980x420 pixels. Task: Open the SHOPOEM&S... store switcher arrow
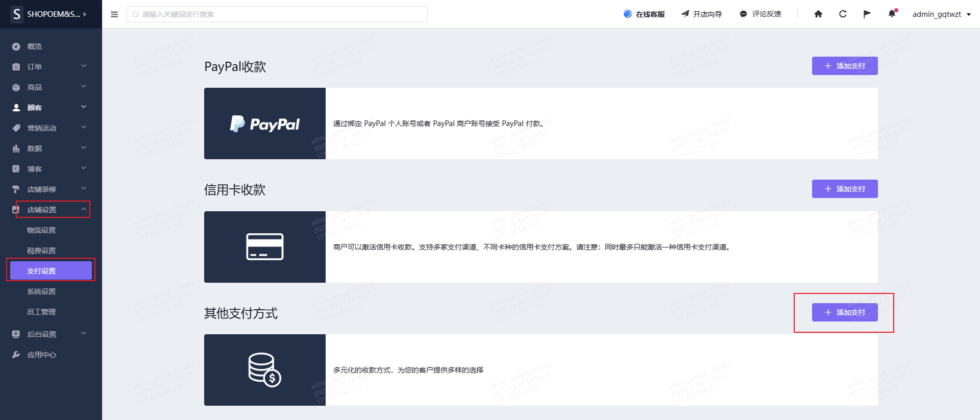point(85,14)
